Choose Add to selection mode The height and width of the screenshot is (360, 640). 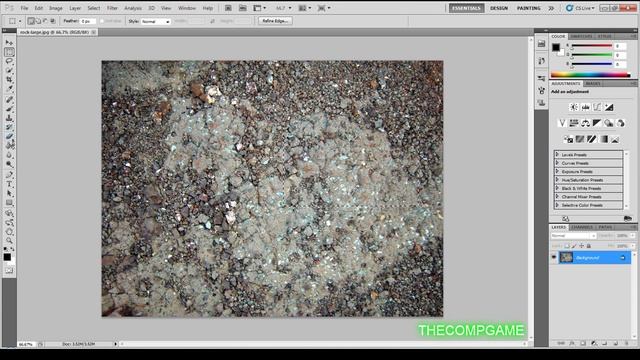pos(38,21)
